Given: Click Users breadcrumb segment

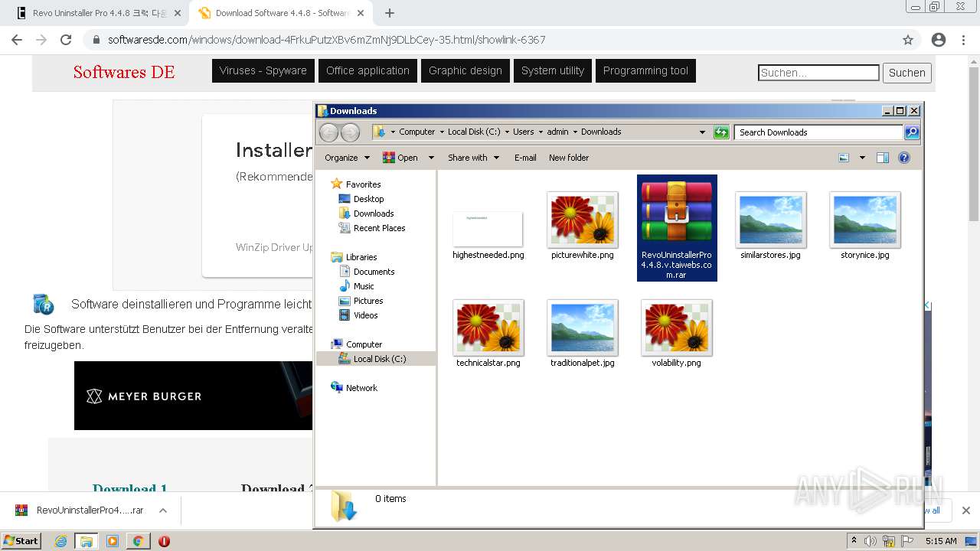Looking at the screenshot, I should (524, 132).
